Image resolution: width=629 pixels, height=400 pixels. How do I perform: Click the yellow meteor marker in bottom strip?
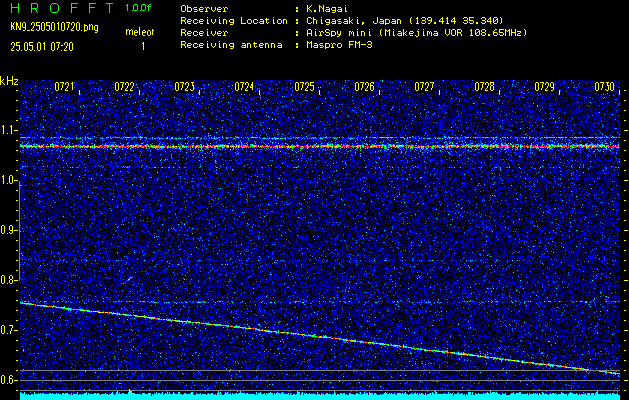(130, 394)
